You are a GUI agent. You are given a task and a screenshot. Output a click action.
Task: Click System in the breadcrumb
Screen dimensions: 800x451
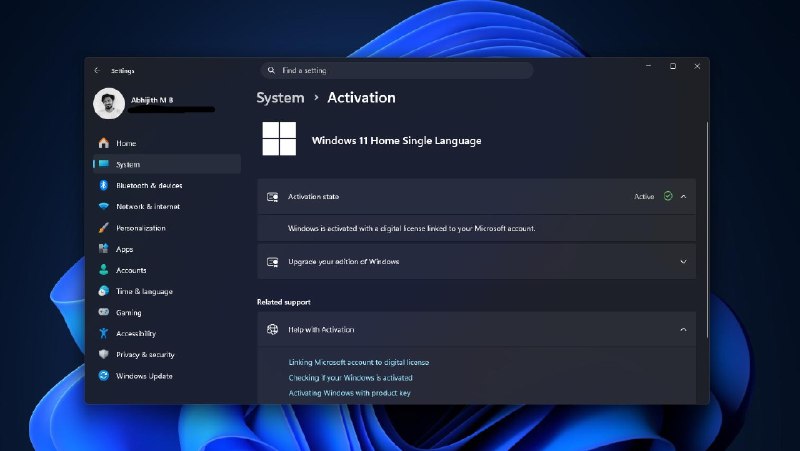click(x=280, y=97)
